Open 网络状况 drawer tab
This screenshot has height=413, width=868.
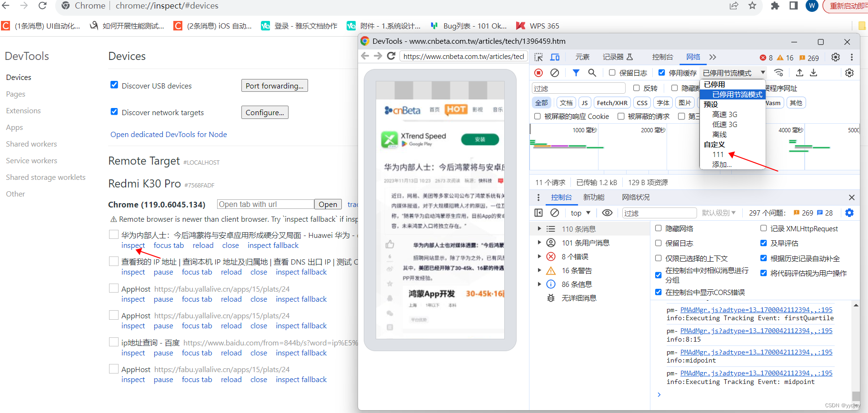pyautogui.click(x=636, y=197)
